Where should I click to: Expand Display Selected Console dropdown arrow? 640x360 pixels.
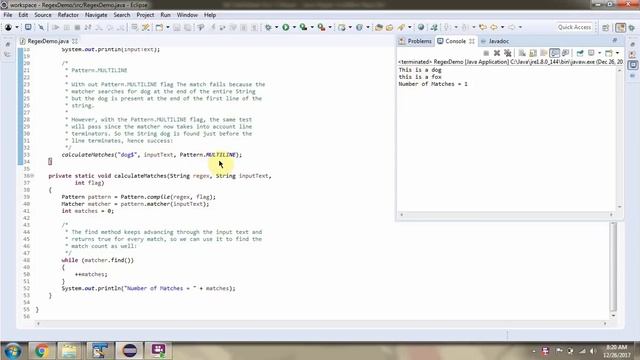pos(599,53)
